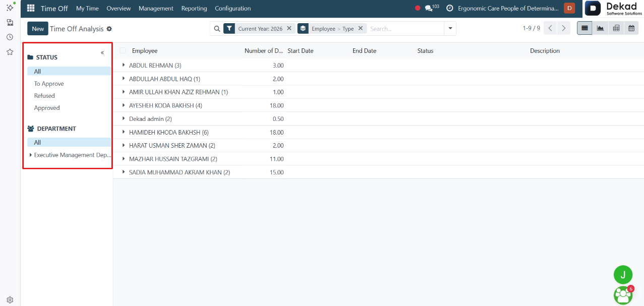
Task: Open the search options dropdown arrow
Action: coord(450,29)
